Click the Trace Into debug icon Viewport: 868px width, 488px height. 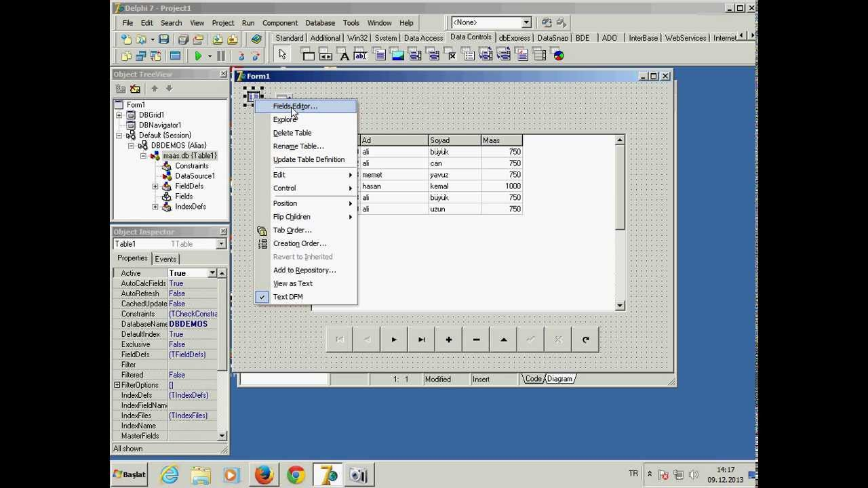pyautogui.click(x=241, y=56)
